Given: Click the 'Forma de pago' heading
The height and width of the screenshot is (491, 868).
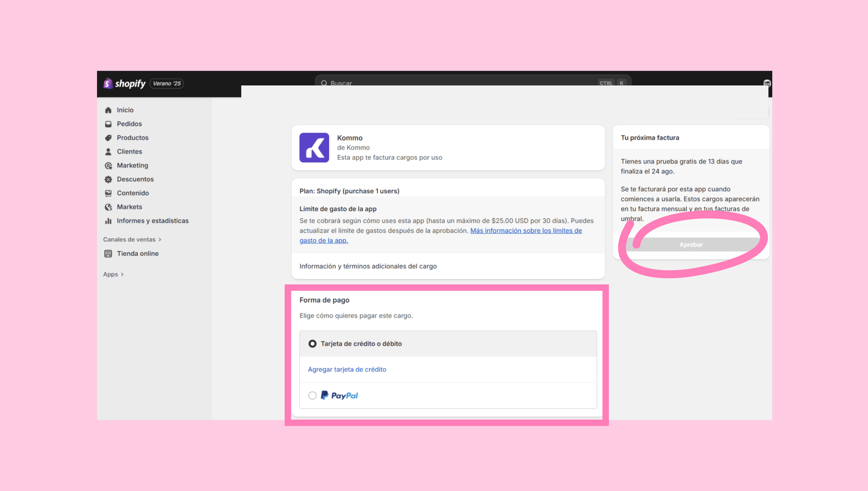Looking at the screenshot, I should coord(324,300).
